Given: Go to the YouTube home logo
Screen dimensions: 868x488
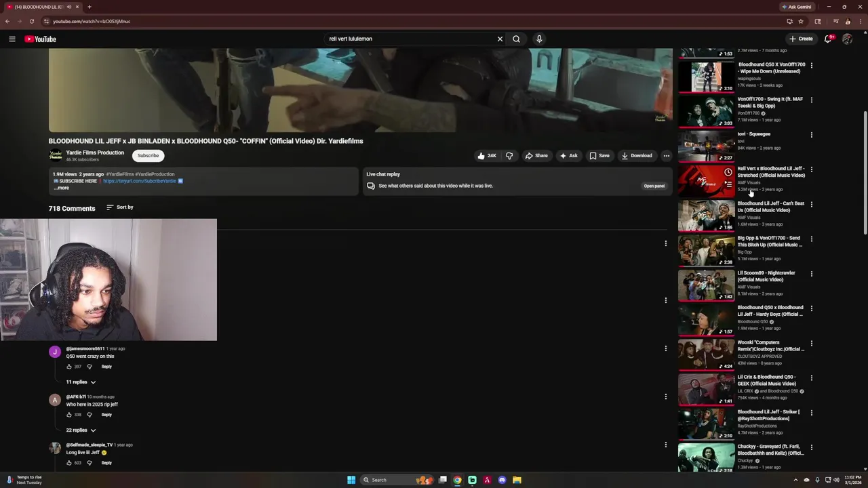Looking at the screenshot, I should 40,39.
